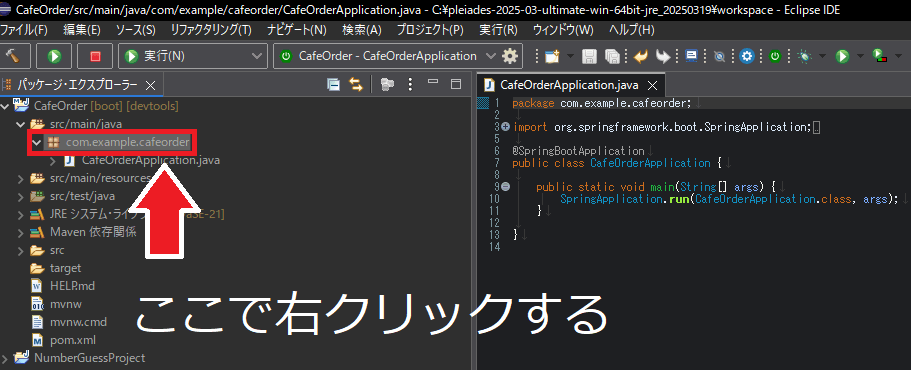
Task: Open the ヘルプ(H) menu
Action: (x=632, y=30)
